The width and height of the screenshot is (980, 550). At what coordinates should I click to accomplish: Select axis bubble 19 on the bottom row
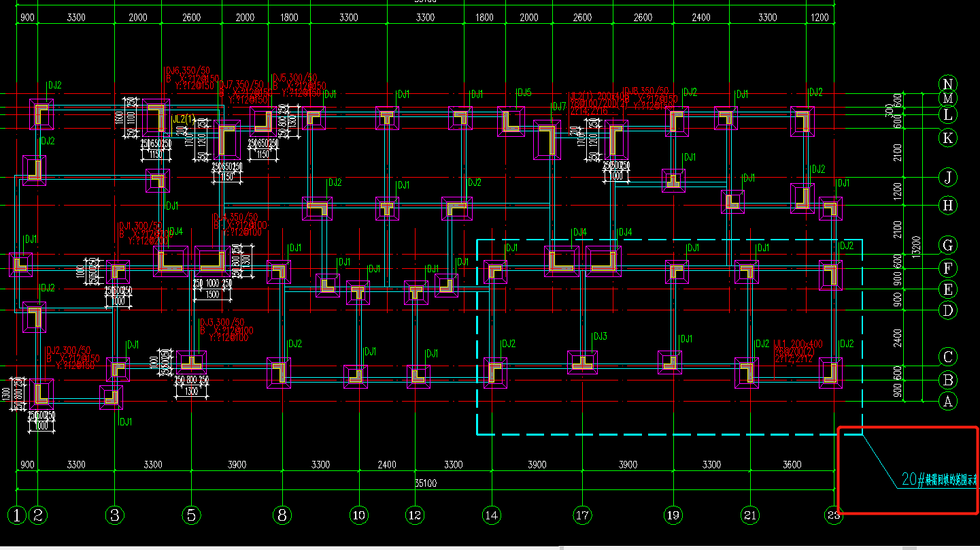click(x=673, y=515)
